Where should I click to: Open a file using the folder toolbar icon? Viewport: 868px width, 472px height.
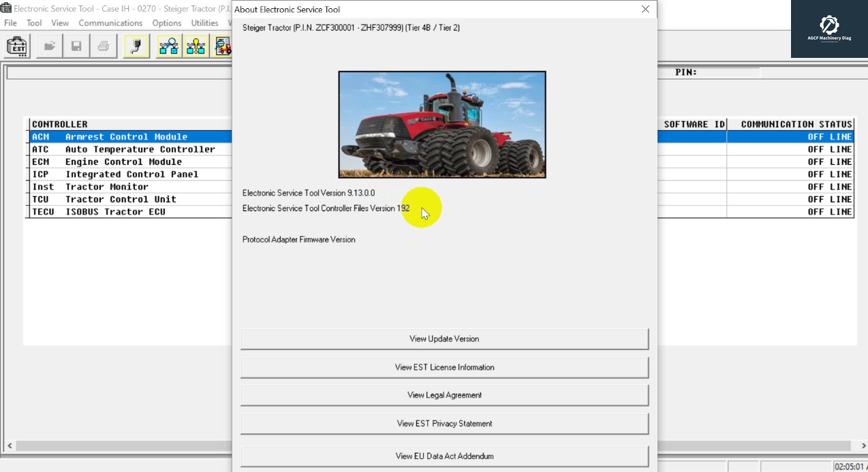tap(48, 46)
